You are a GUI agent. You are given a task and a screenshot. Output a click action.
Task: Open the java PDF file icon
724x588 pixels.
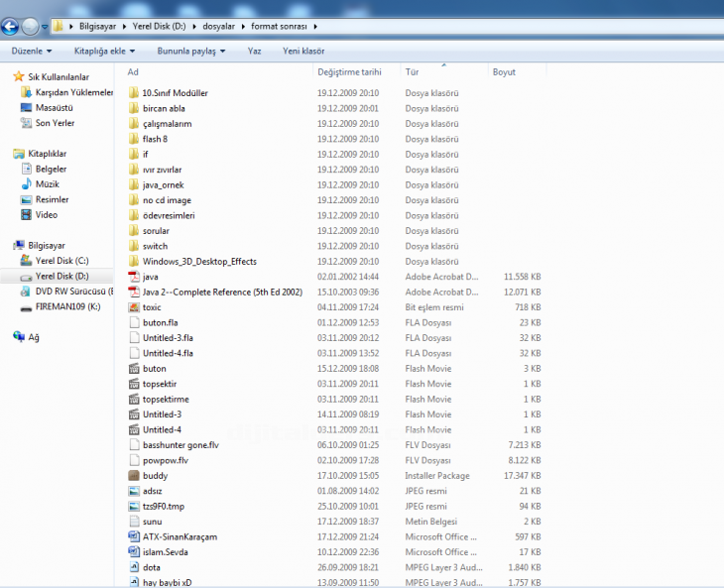click(134, 277)
